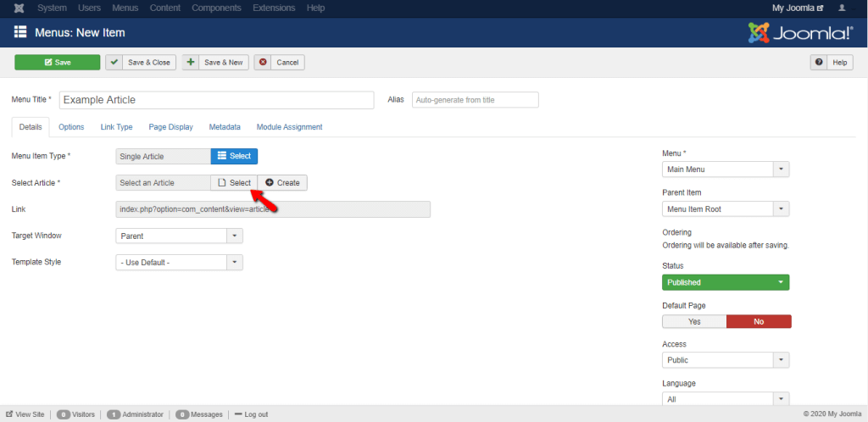Switch to the Metadata tab

tap(225, 127)
